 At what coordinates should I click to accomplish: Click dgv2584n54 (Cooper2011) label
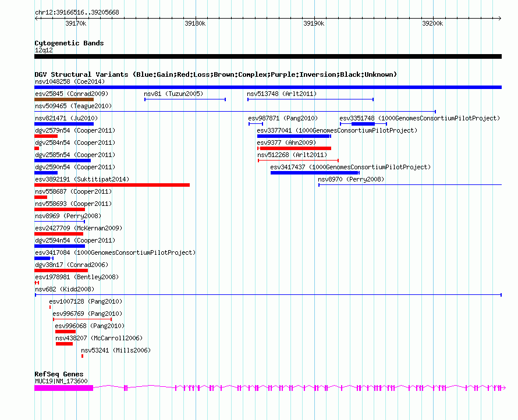click(x=75, y=143)
